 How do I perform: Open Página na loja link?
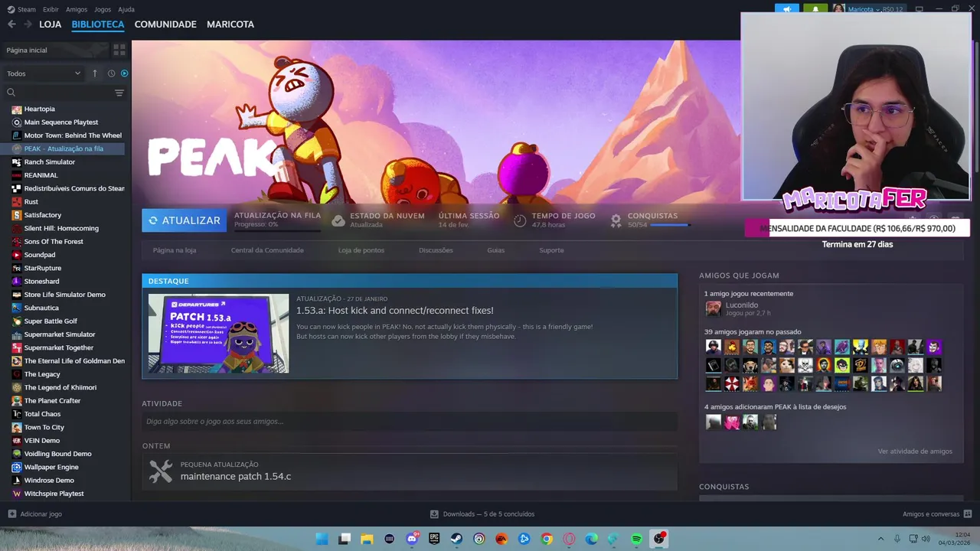coord(175,250)
